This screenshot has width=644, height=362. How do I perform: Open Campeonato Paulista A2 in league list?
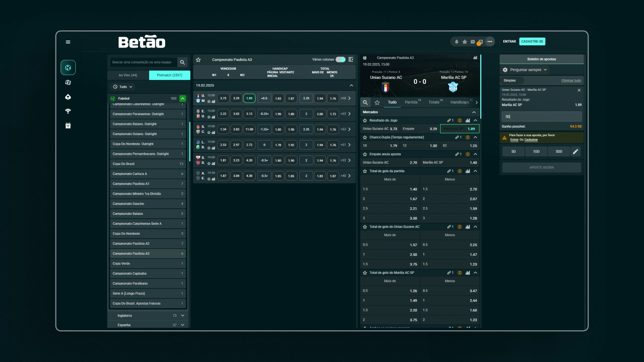(148, 244)
